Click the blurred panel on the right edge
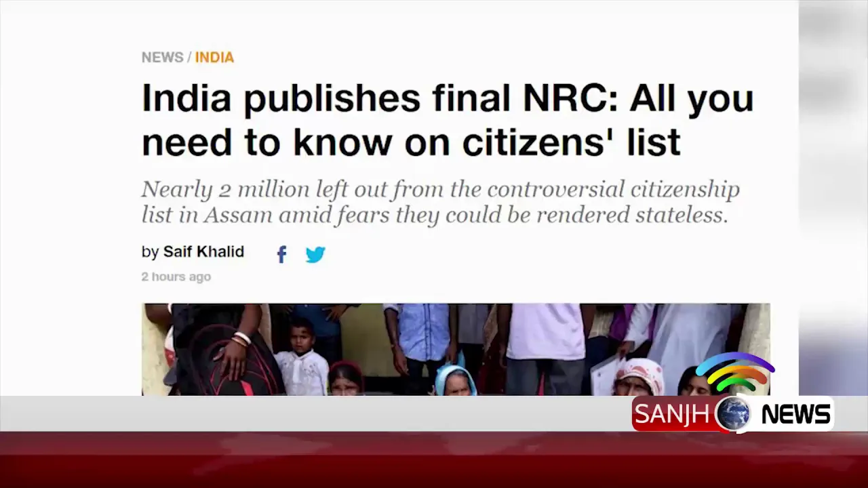 pos(833,197)
